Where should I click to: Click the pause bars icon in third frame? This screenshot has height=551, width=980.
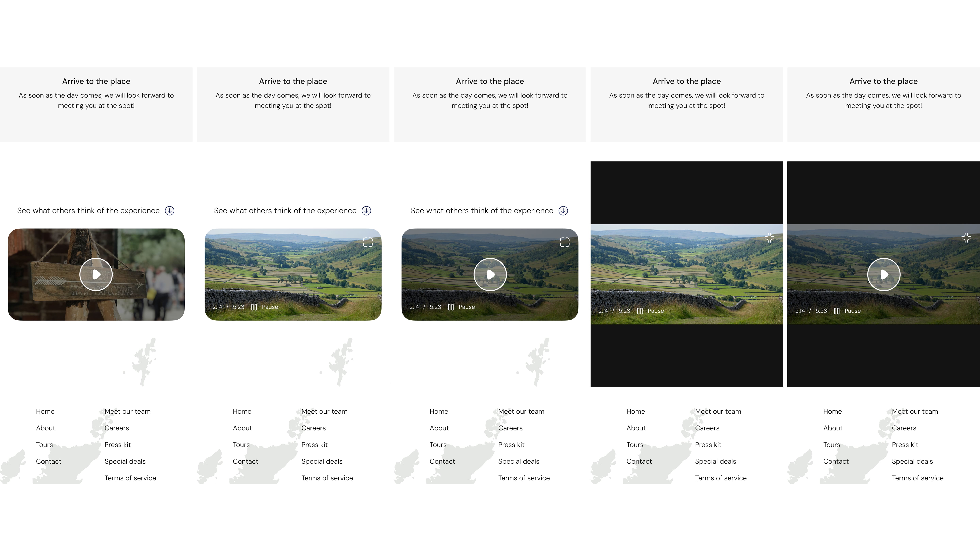coord(451,307)
